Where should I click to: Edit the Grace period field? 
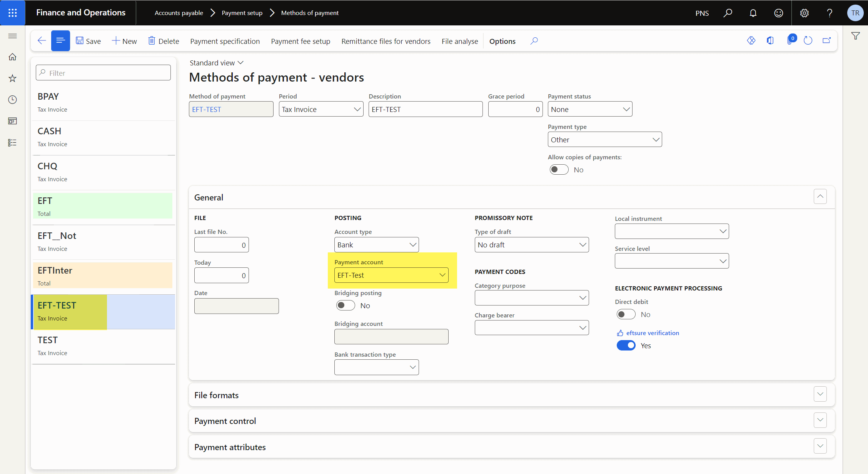coord(515,109)
